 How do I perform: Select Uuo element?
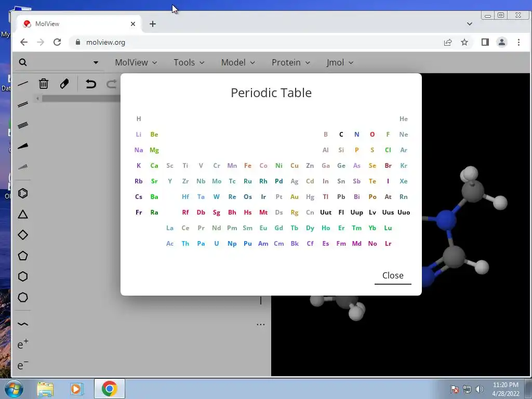[404, 212]
